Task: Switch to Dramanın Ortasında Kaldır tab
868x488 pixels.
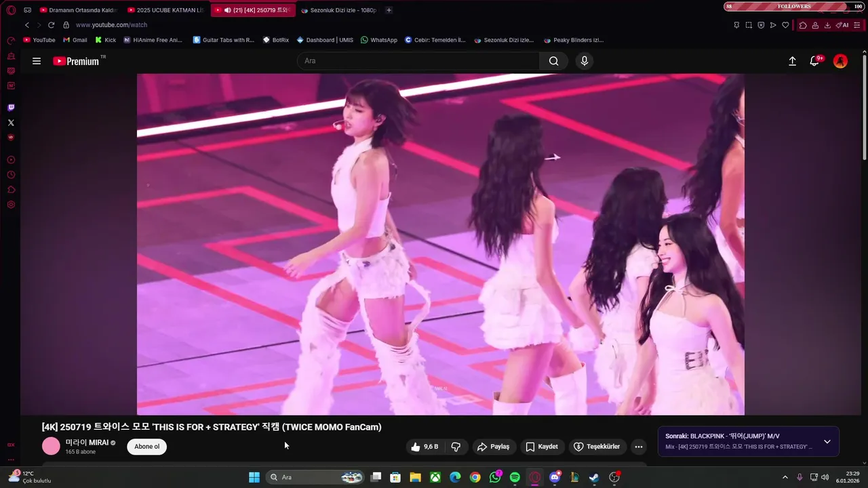Action: click(x=78, y=10)
